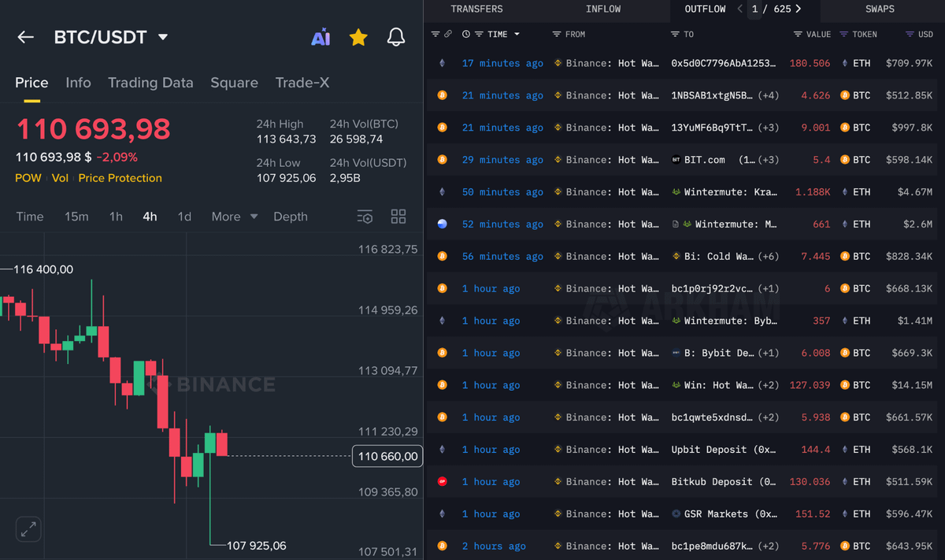Open the chart layout grid icon
Screen dimensions: 945x560
pyautogui.click(x=398, y=217)
